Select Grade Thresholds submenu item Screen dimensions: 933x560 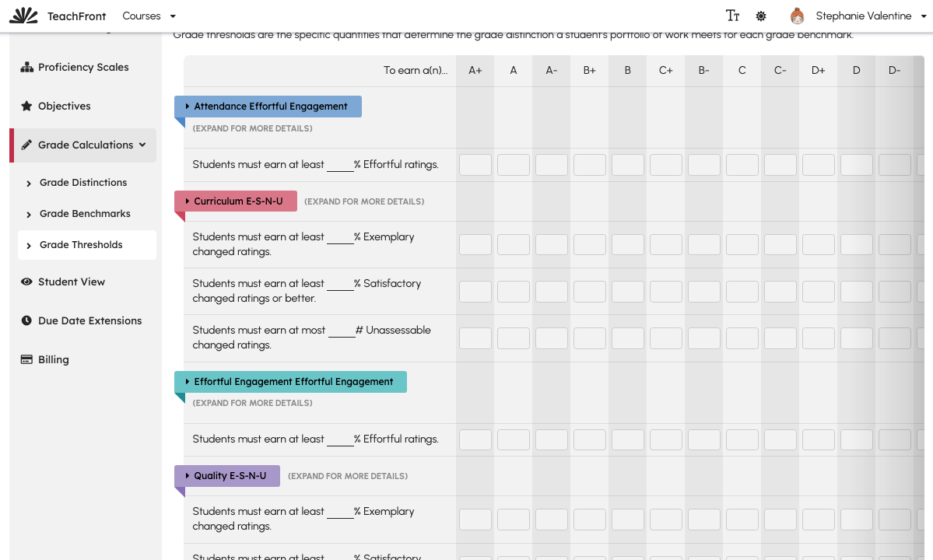[87, 245]
